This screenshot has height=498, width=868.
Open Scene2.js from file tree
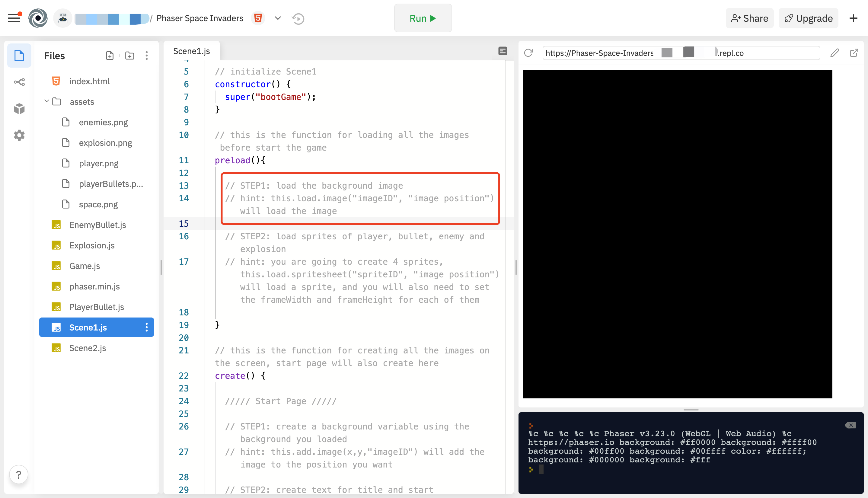tap(88, 348)
